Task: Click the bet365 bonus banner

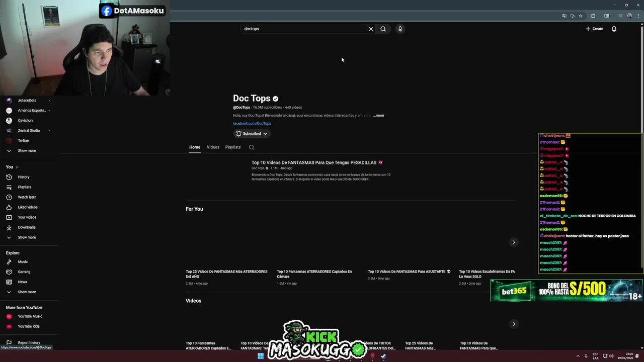Action: click(567, 290)
